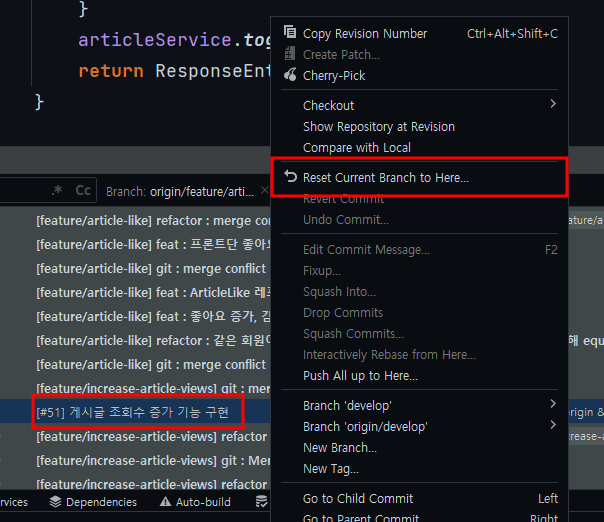Click the Reset Current Branch undo arrow icon
Screen dimensions: 604x522
click(290, 177)
